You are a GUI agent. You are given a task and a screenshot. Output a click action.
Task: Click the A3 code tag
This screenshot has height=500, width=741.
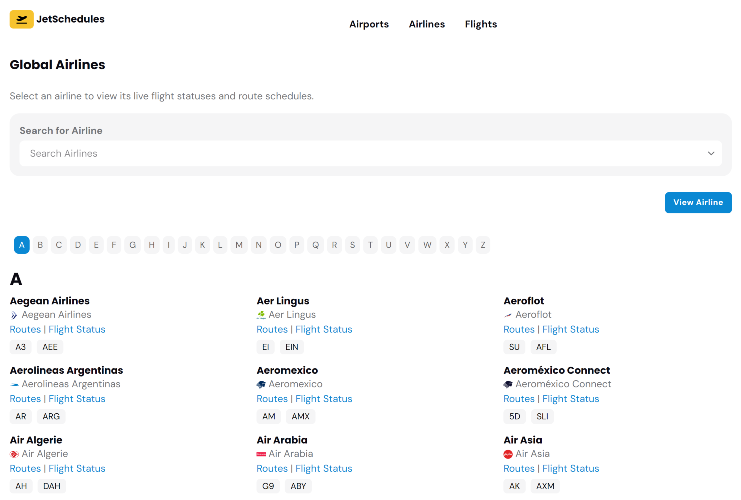click(x=21, y=347)
